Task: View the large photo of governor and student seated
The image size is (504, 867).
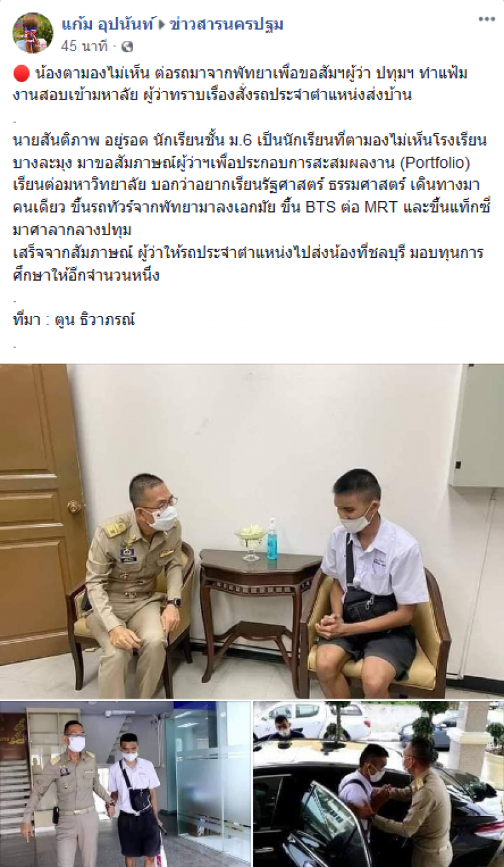Action: tap(252, 531)
